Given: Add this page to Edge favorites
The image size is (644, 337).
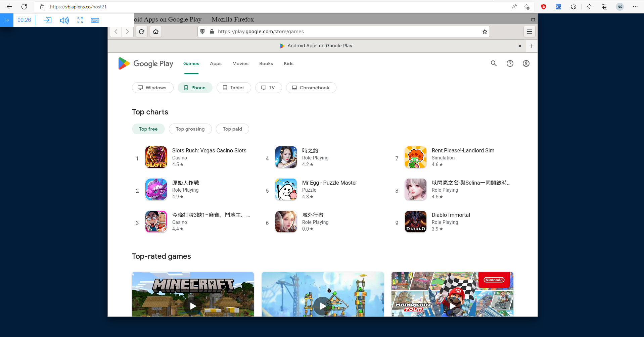Looking at the screenshot, I should click(x=526, y=7).
